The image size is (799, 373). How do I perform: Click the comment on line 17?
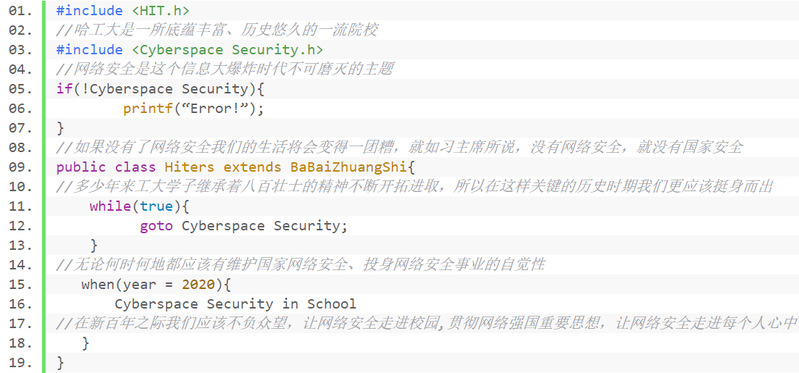427,324
